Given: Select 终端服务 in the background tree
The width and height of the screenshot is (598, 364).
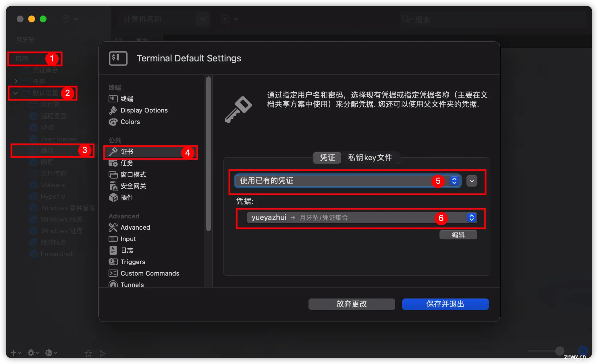Looking at the screenshot, I should (48, 242).
